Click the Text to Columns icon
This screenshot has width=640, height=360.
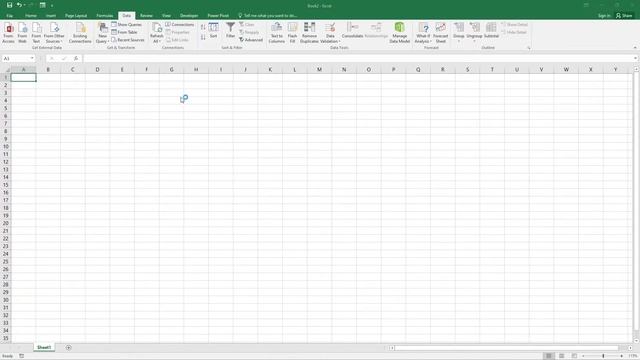pyautogui.click(x=276, y=33)
